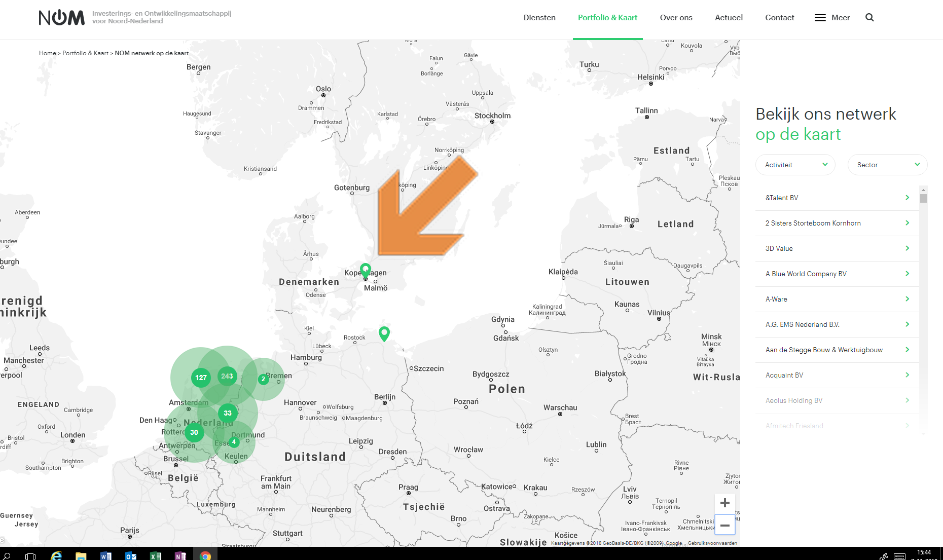The width and height of the screenshot is (943, 560).
Task: Open the Over ons menu
Action: pyautogui.click(x=676, y=18)
